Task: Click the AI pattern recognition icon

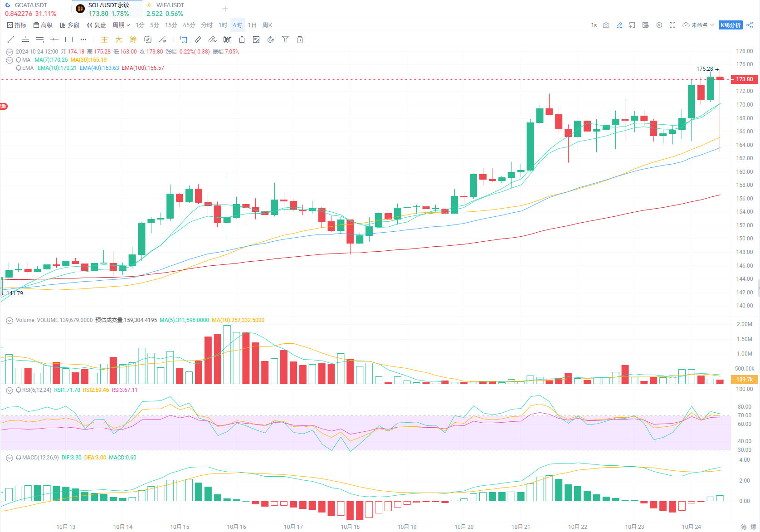Action: 148,39
